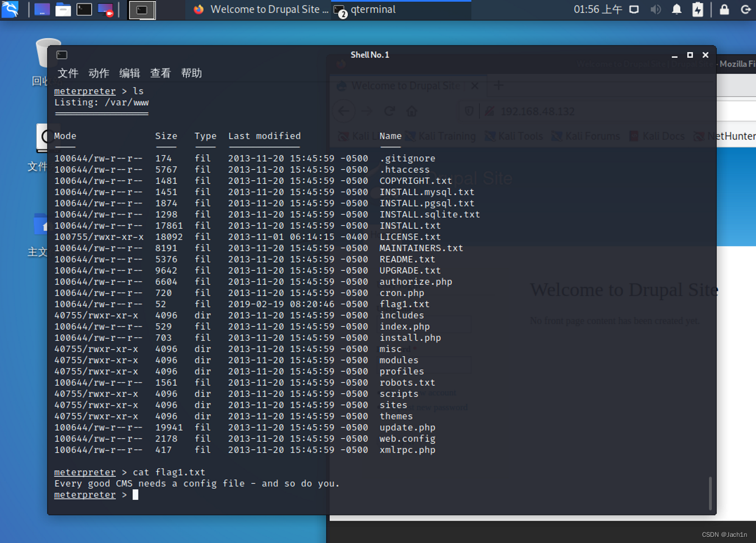756x543 pixels.
Task: Open a new Firefox tab with plus
Action: point(499,86)
